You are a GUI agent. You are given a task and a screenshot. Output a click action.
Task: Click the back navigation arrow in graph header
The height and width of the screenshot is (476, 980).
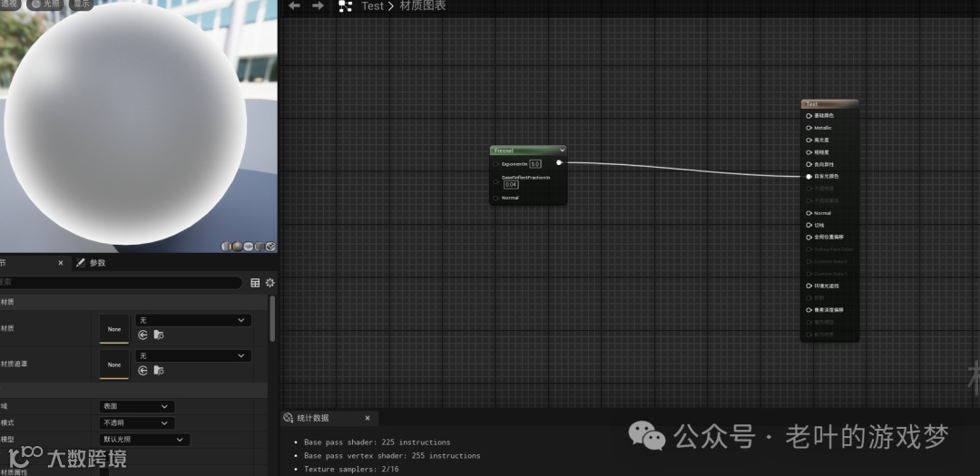coord(294,5)
